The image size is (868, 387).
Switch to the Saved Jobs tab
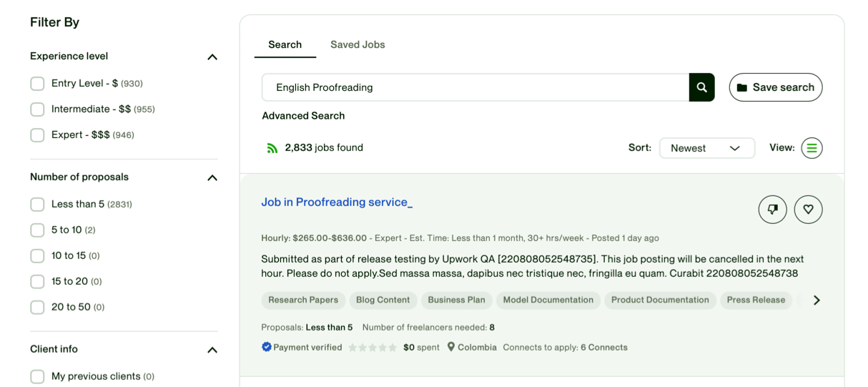(357, 44)
